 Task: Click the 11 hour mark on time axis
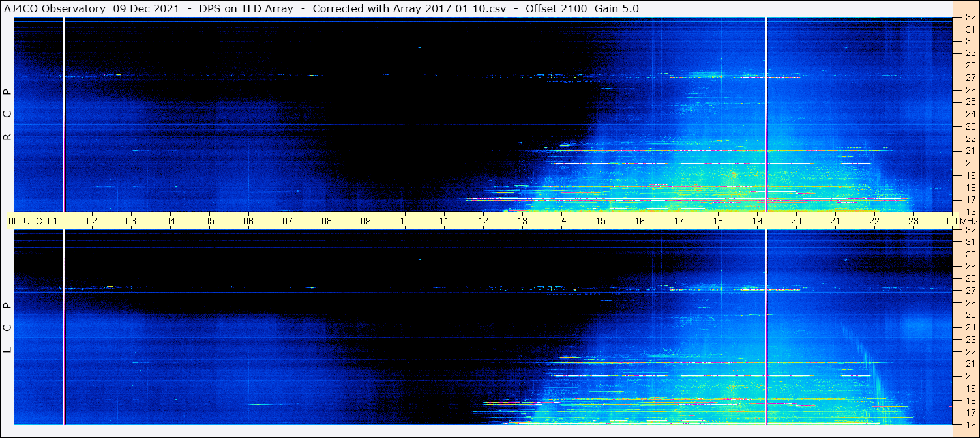[x=444, y=221]
